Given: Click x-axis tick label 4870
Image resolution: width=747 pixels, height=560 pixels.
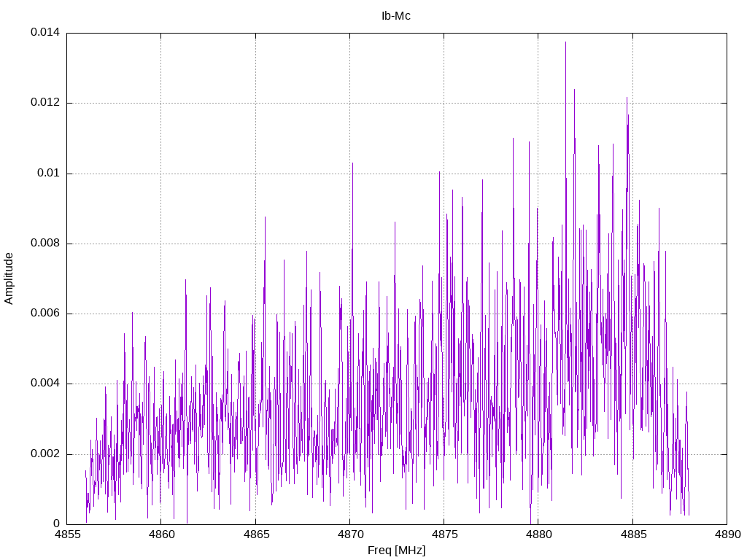Looking at the screenshot, I should click(x=350, y=534).
